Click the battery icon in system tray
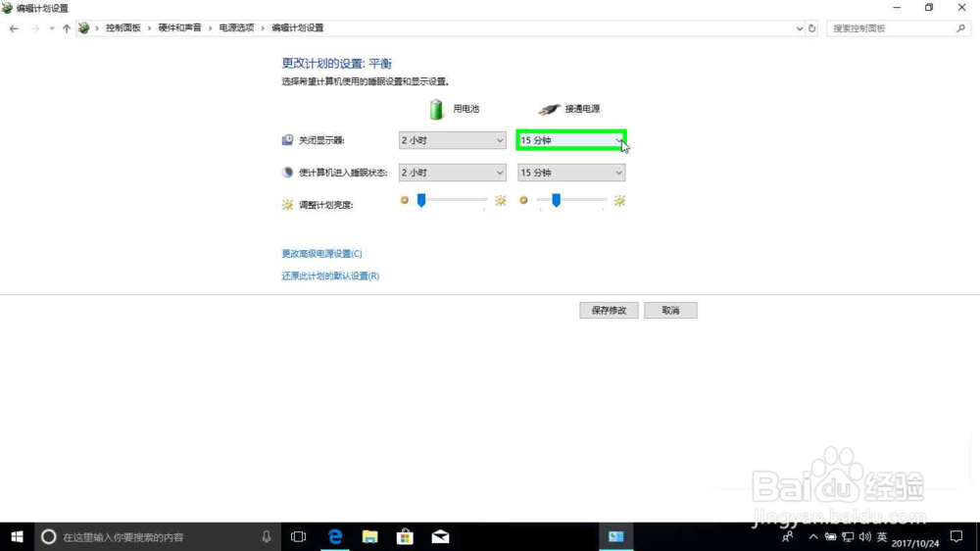980x551 pixels. tap(831, 536)
